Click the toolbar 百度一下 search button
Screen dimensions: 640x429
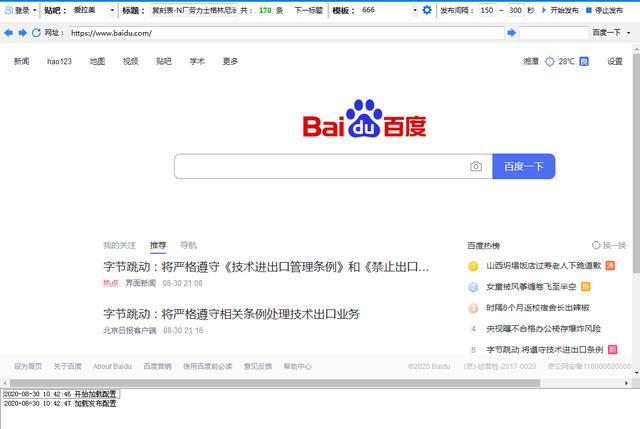607,33
